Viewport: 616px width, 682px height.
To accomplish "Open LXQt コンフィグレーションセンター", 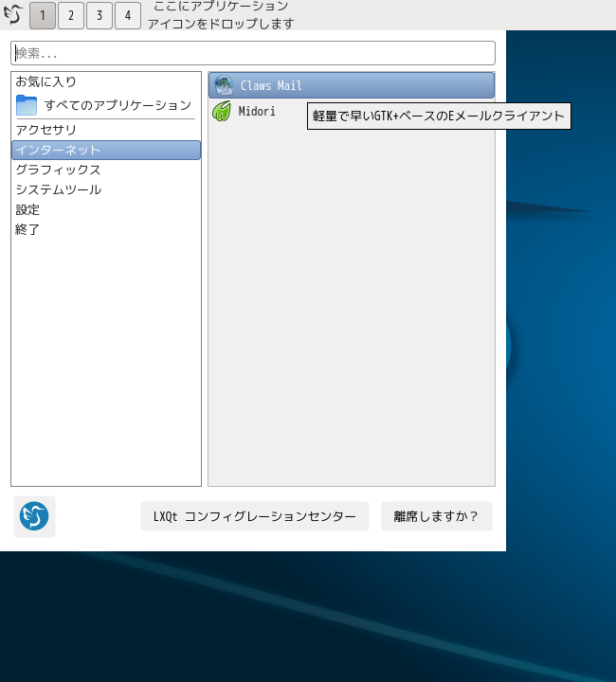I will pos(255,516).
